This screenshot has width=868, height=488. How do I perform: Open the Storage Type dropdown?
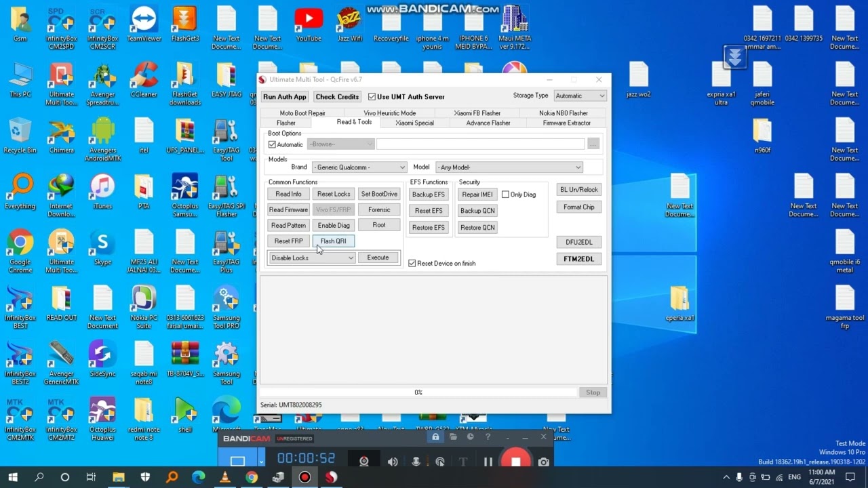pyautogui.click(x=580, y=96)
